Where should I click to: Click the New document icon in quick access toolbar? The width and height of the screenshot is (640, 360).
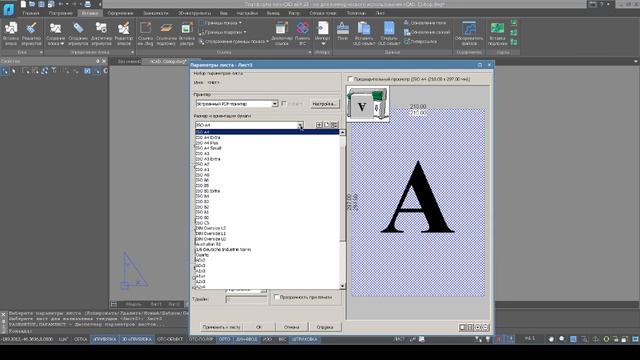point(23,4)
